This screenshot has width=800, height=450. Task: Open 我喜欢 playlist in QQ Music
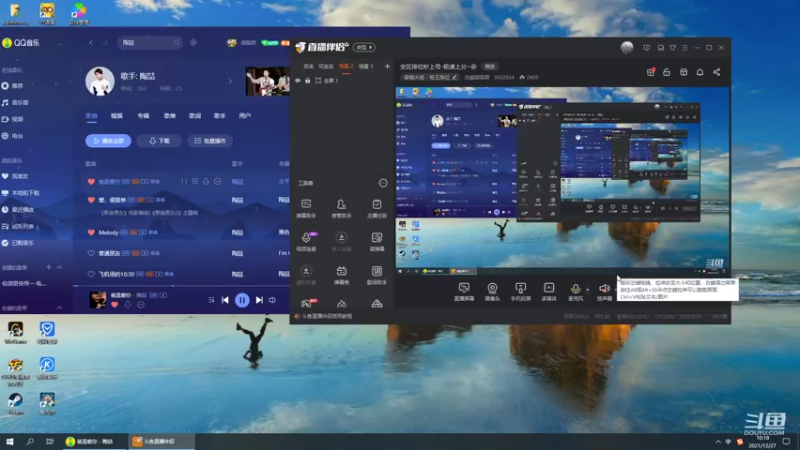(16, 176)
